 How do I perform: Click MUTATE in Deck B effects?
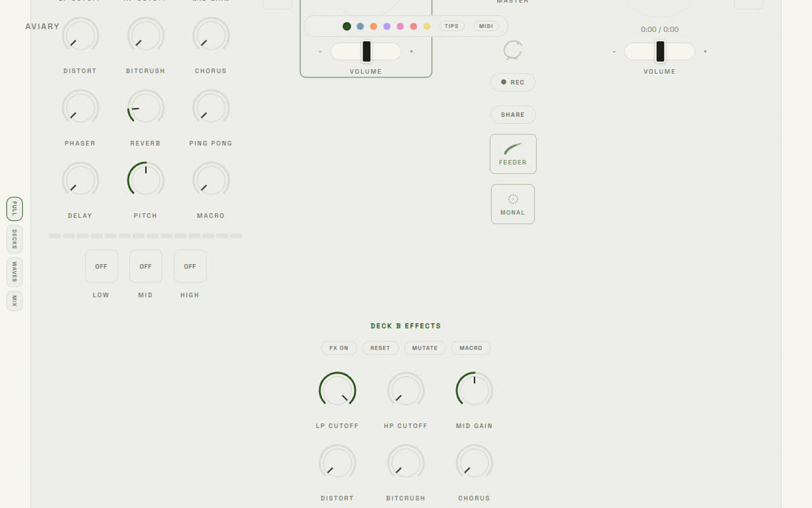(x=425, y=348)
